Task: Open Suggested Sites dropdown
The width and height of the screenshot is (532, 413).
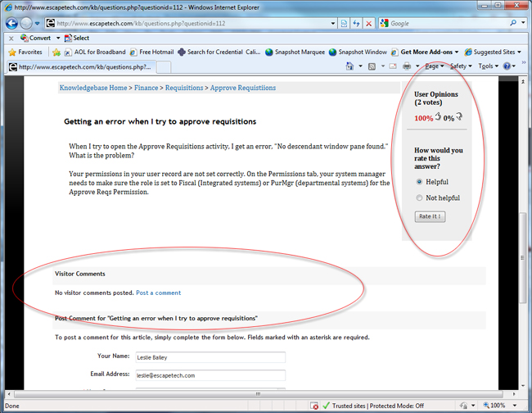Action: 493,52
